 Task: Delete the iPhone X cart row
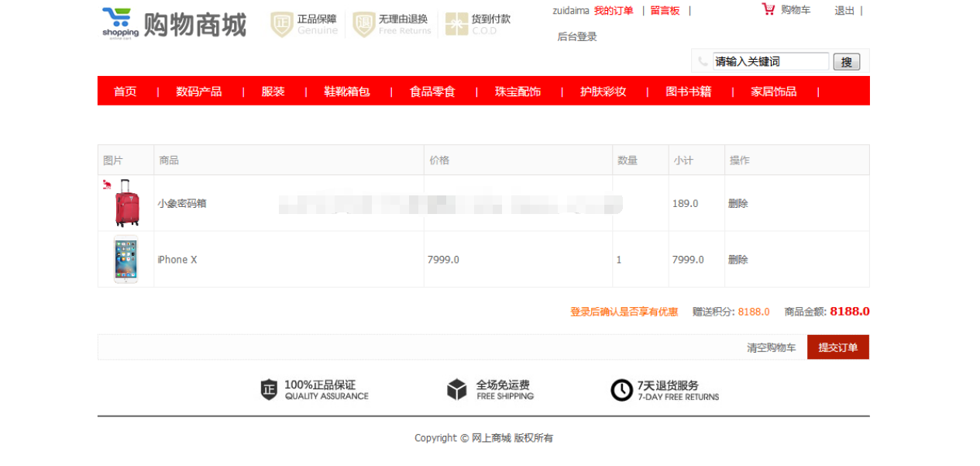tap(738, 260)
